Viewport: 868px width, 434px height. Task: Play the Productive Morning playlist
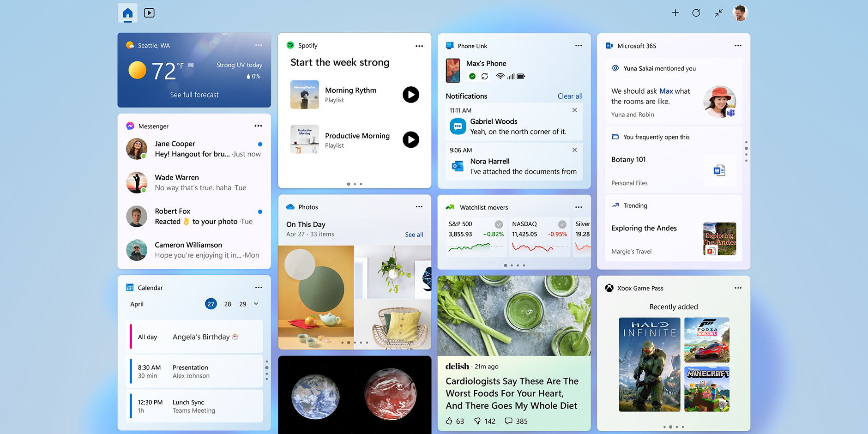click(411, 139)
